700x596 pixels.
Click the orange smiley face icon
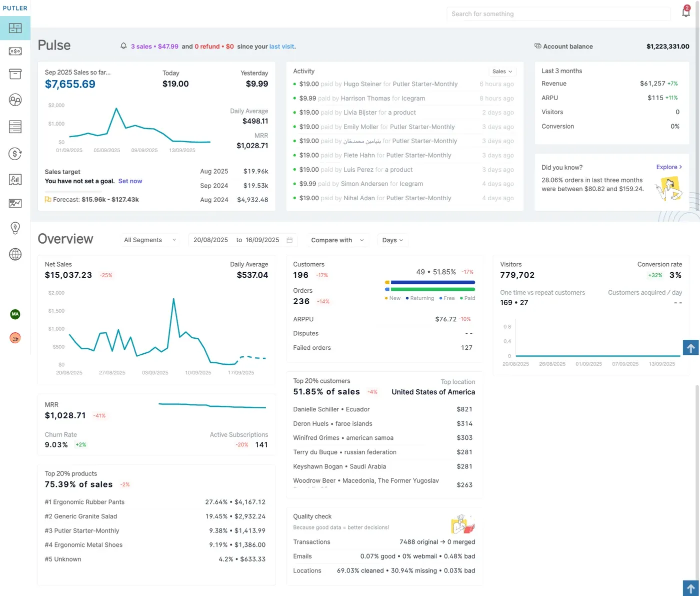(x=15, y=338)
